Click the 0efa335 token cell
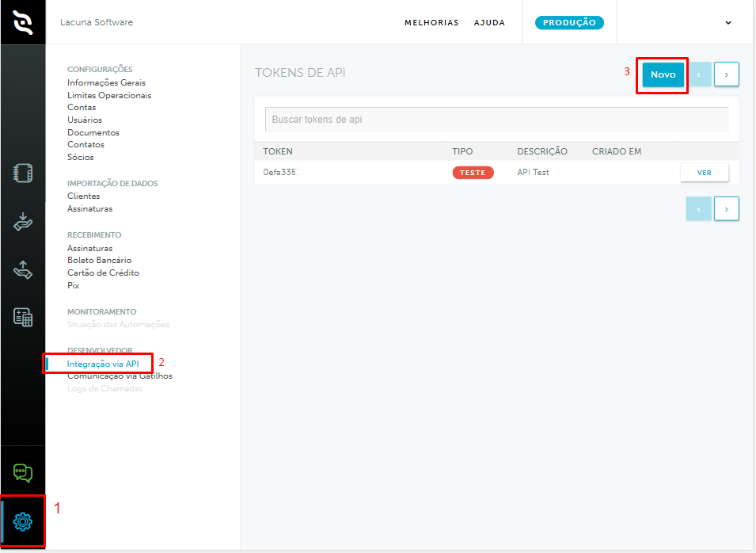This screenshot has height=553, width=756. [x=280, y=172]
